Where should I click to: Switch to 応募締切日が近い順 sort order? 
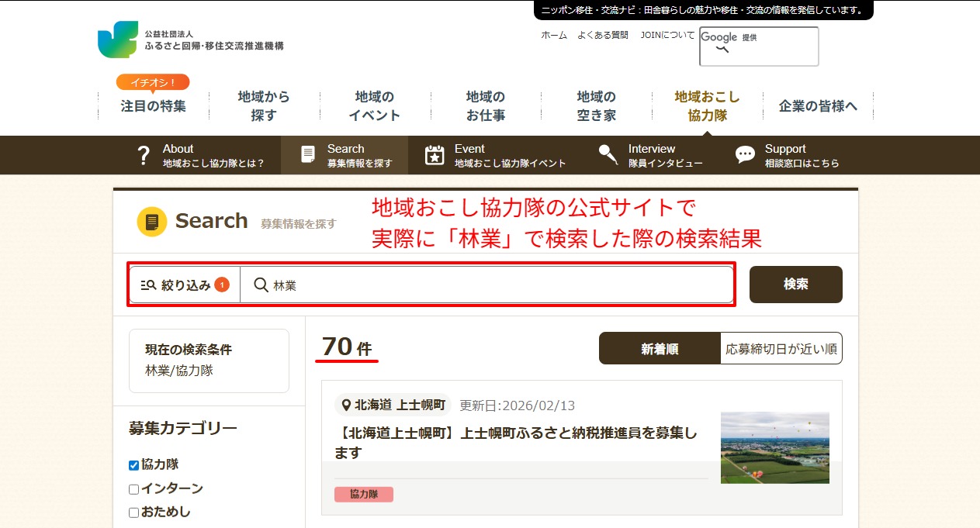tap(781, 348)
